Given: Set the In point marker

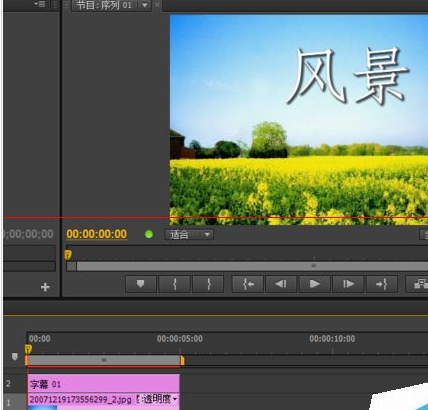Looking at the screenshot, I should click(175, 284).
